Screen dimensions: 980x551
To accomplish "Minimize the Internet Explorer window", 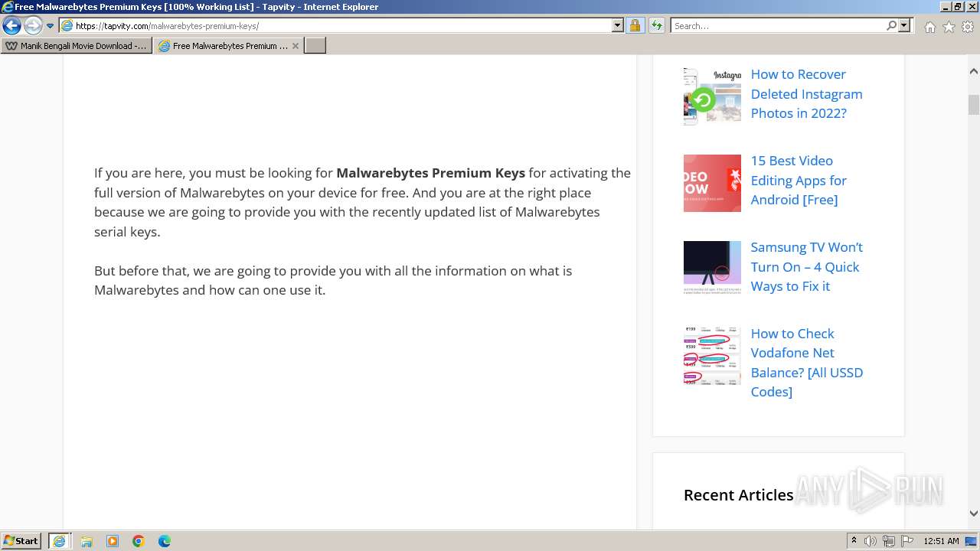I will pyautogui.click(x=945, y=7).
